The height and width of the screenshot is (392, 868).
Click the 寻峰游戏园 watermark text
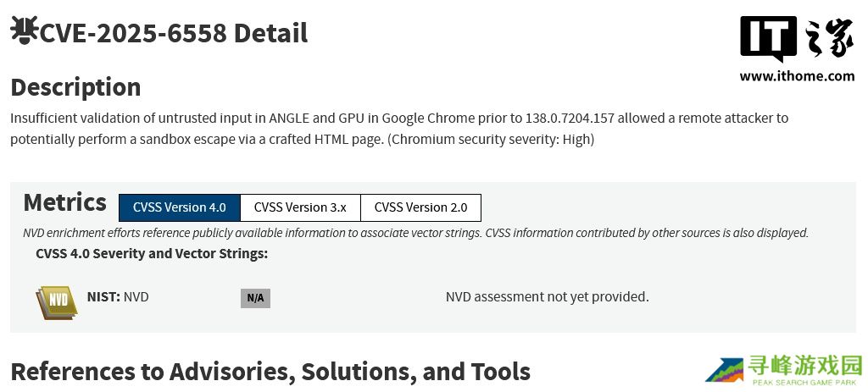[804, 366]
